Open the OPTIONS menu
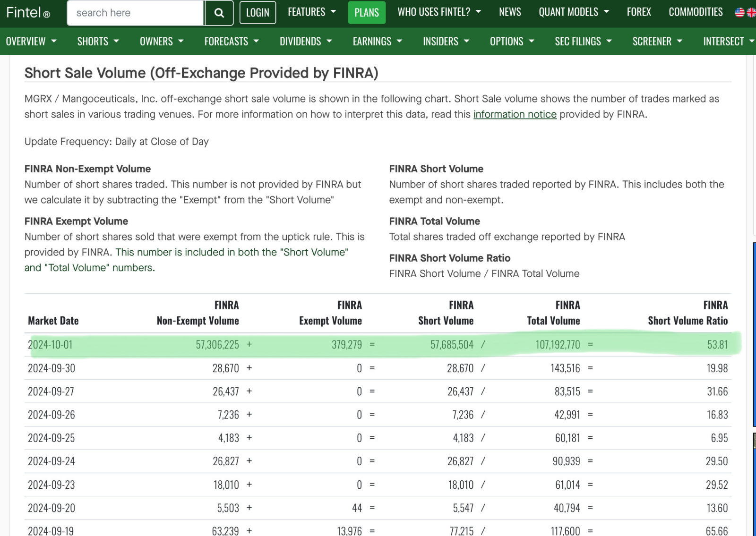Screen dimensions: 756x536 (x=512, y=41)
